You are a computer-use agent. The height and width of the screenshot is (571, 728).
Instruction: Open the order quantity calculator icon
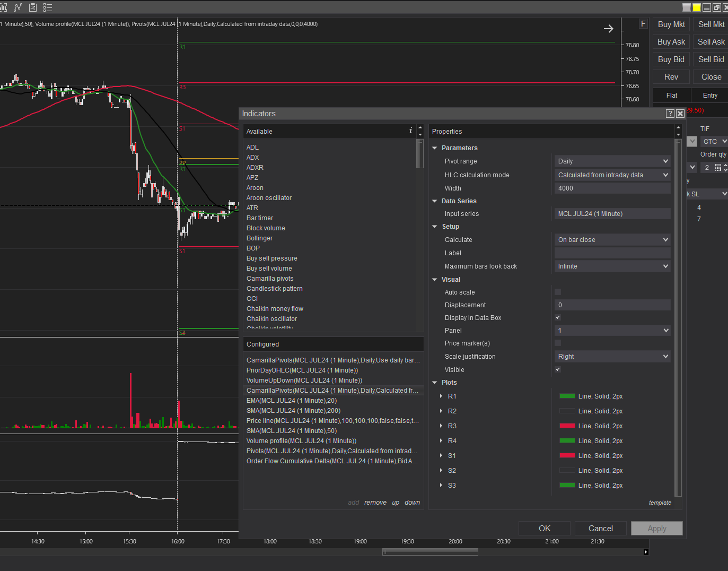pyautogui.click(x=718, y=168)
